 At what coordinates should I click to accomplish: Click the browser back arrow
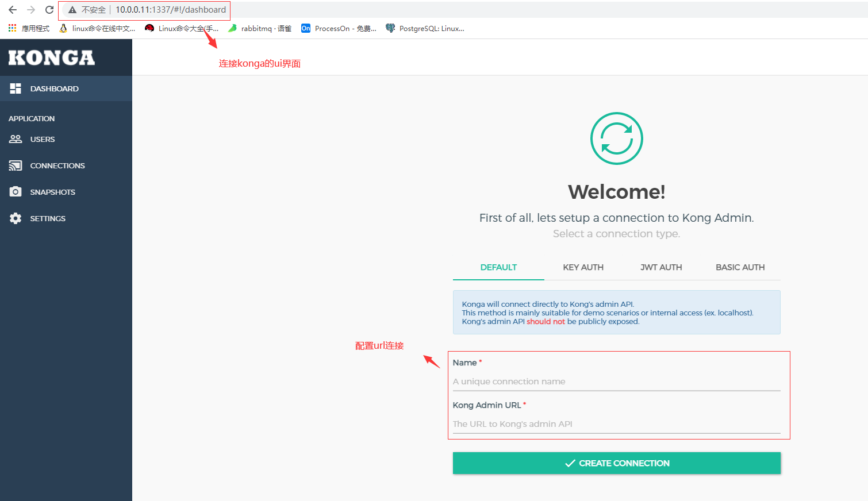(x=13, y=10)
